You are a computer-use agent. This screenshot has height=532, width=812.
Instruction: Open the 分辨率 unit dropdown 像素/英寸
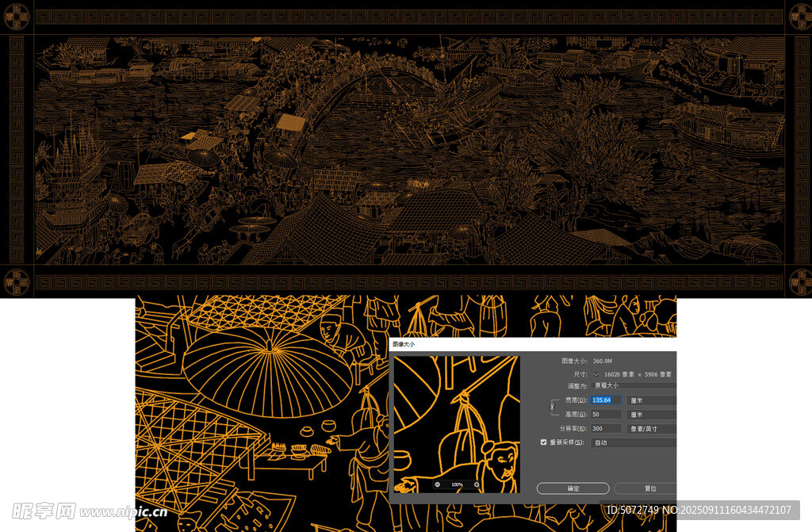click(651, 429)
